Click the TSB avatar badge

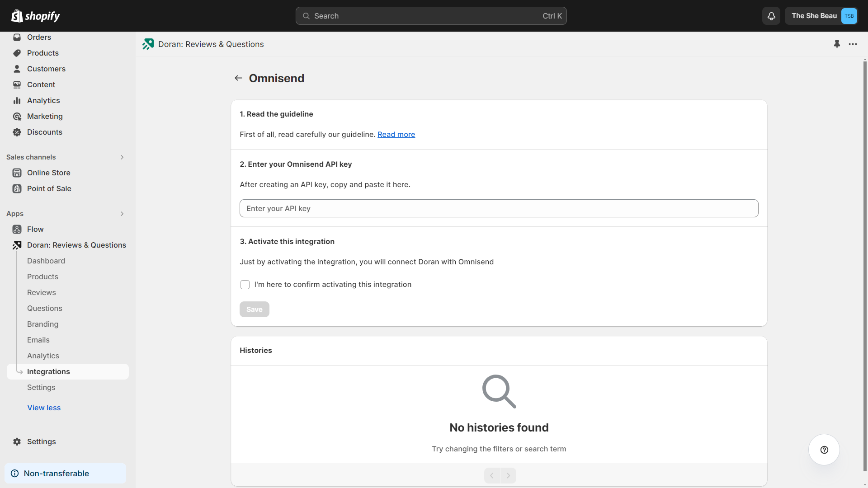(849, 16)
